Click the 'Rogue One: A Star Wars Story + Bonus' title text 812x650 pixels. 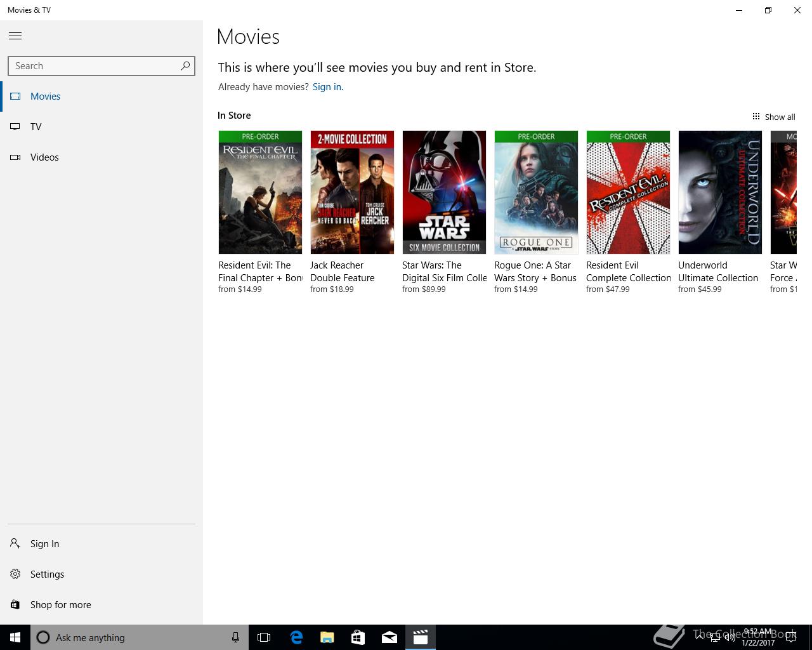coord(535,272)
